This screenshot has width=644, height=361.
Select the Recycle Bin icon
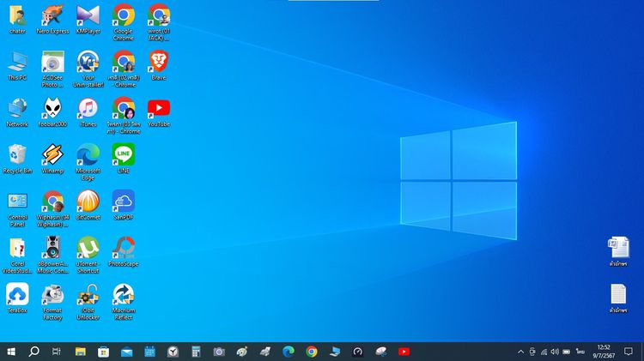[x=17, y=159]
